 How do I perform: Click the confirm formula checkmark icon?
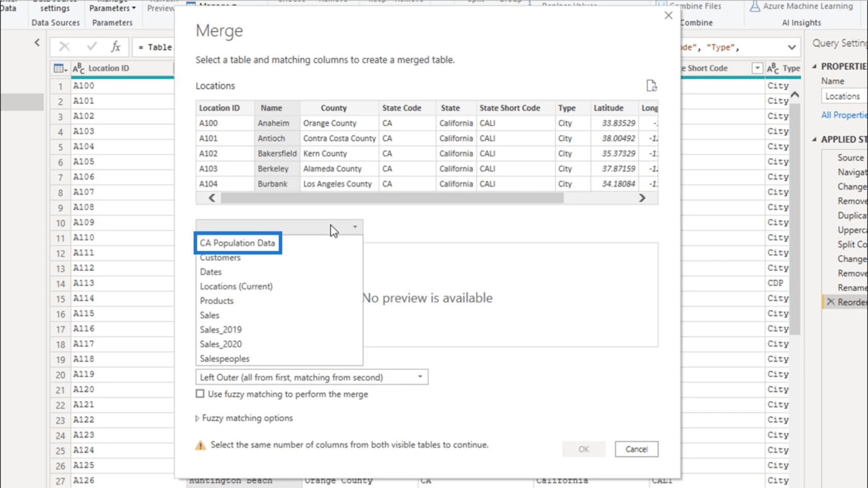coord(92,47)
